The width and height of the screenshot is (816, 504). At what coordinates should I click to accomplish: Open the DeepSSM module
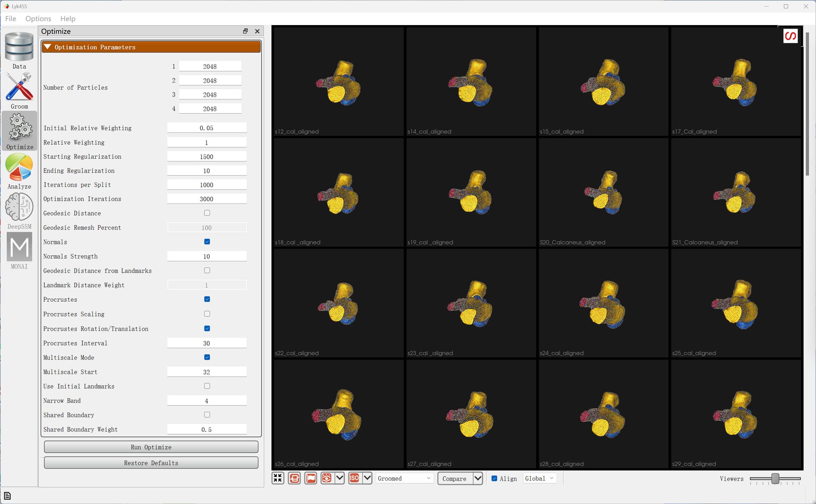(19, 211)
